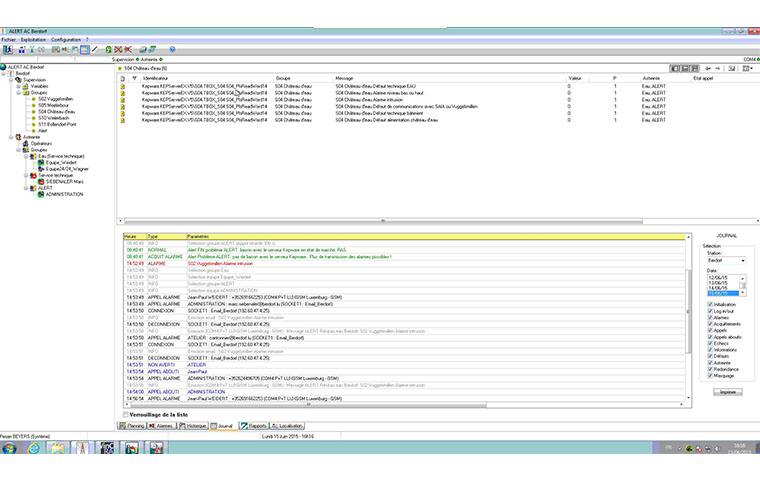Uncheck the Masquage filter checkbox
760x480 pixels.
tap(710, 375)
